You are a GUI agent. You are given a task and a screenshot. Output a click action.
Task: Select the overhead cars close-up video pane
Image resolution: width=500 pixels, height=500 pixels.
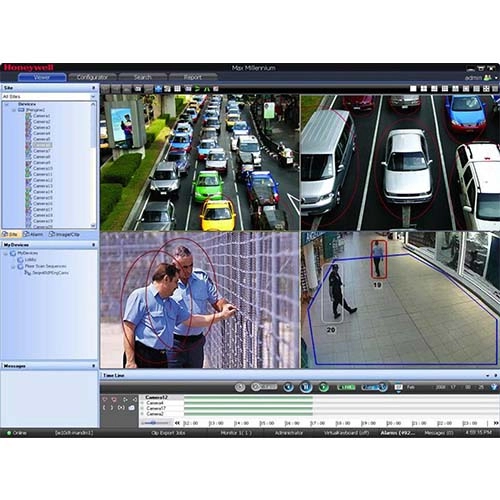click(x=400, y=162)
